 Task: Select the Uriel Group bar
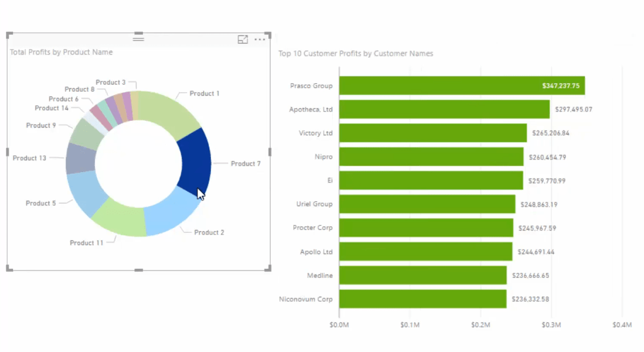pos(427,204)
